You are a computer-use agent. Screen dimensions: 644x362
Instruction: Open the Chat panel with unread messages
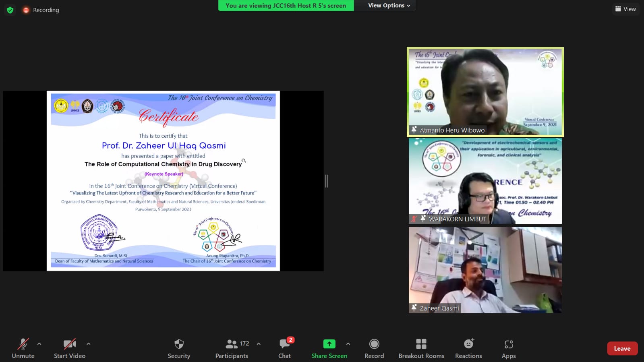pyautogui.click(x=284, y=348)
